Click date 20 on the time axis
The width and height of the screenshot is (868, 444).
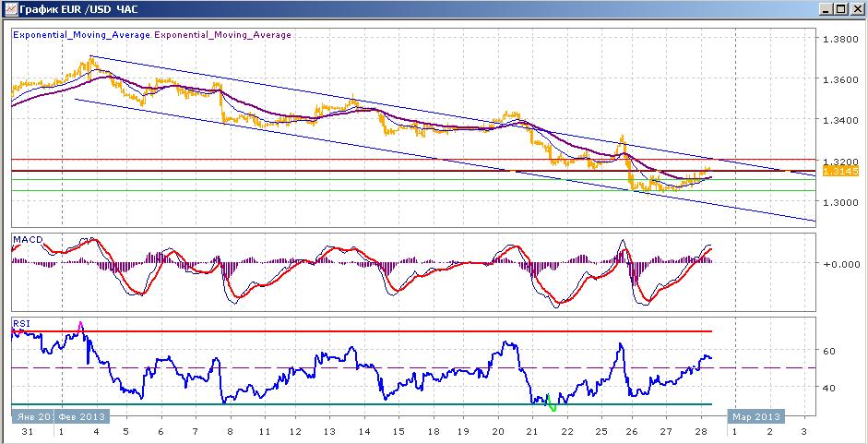(498, 432)
